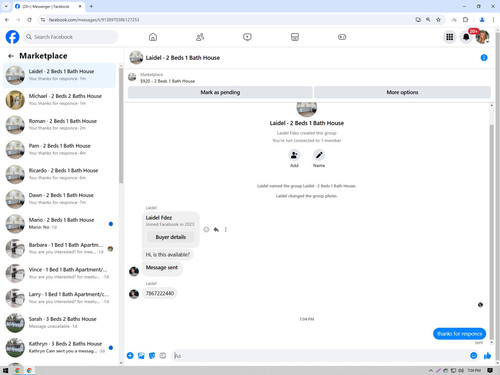Open Buyer details for Laidel Fdez

171,237
